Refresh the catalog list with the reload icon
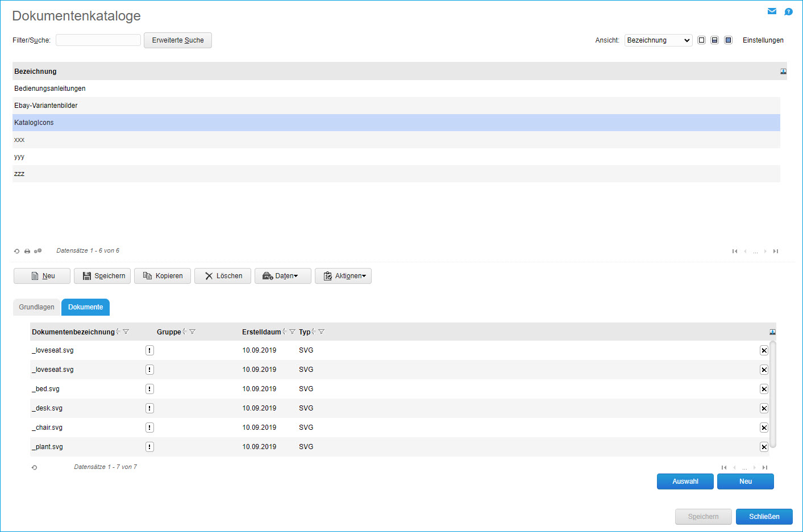Image resolution: width=803 pixels, height=532 pixels. 16,251
